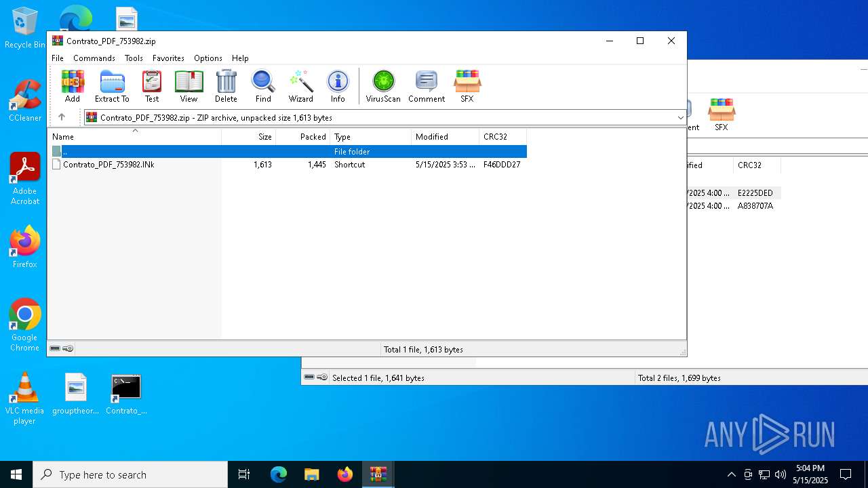Open the Recycle Bin desktop icon
Image resolution: width=868 pixels, height=488 pixels.
25,28
